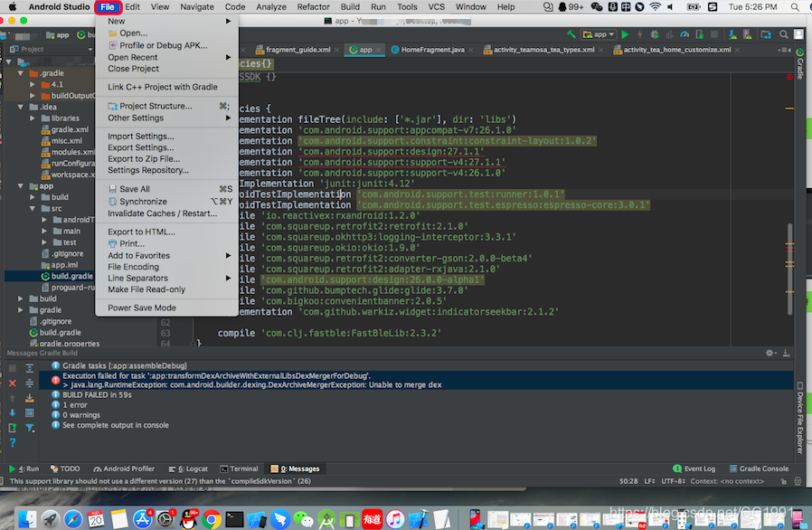Close the activity_teamosa_tea_types.xml tab
This screenshot has width=812, height=530.
tap(600, 51)
